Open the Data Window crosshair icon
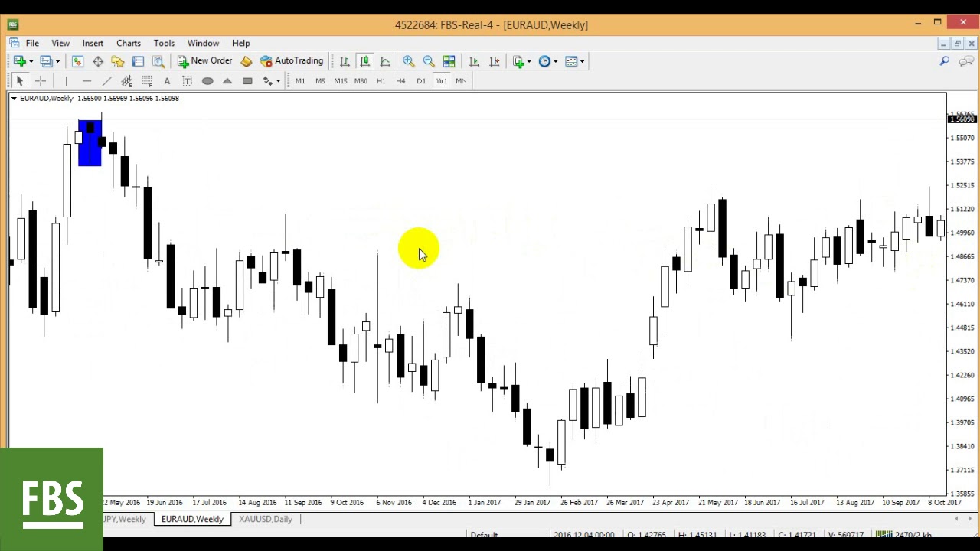 (98, 61)
